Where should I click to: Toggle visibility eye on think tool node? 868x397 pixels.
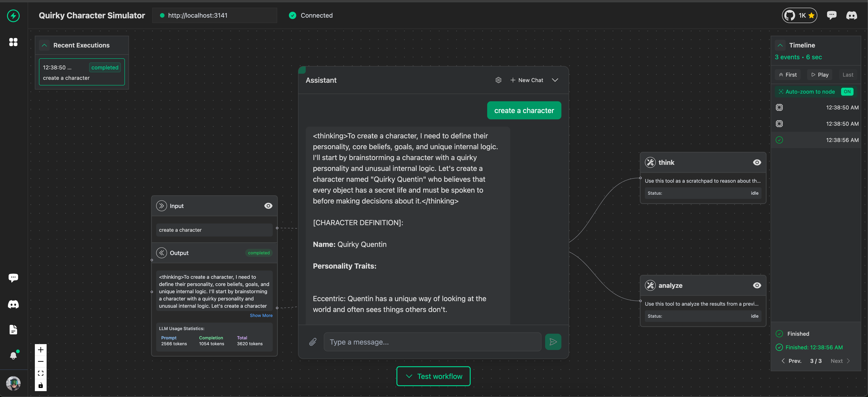pyautogui.click(x=757, y=162)
